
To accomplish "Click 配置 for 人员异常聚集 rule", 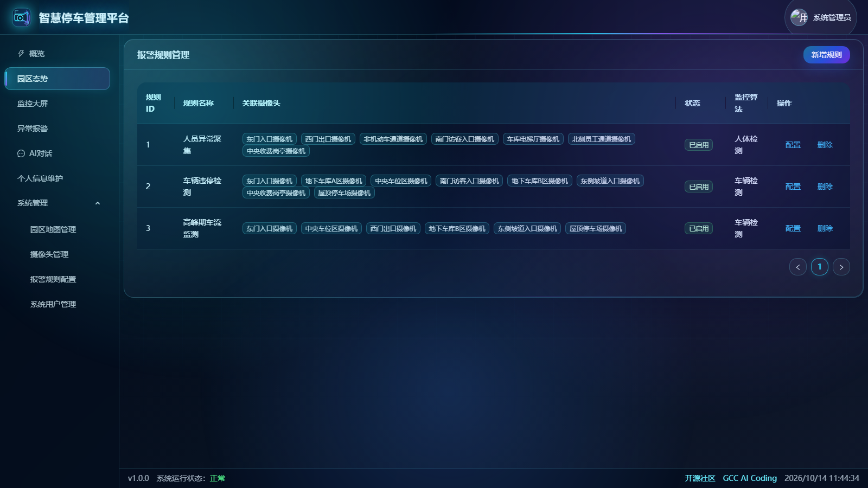I will (793, 145).
